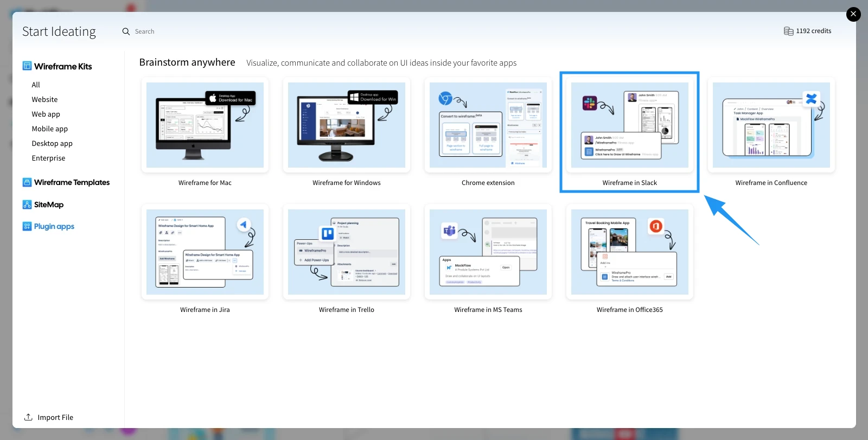Click the SiteMap icon

[27, 205]
